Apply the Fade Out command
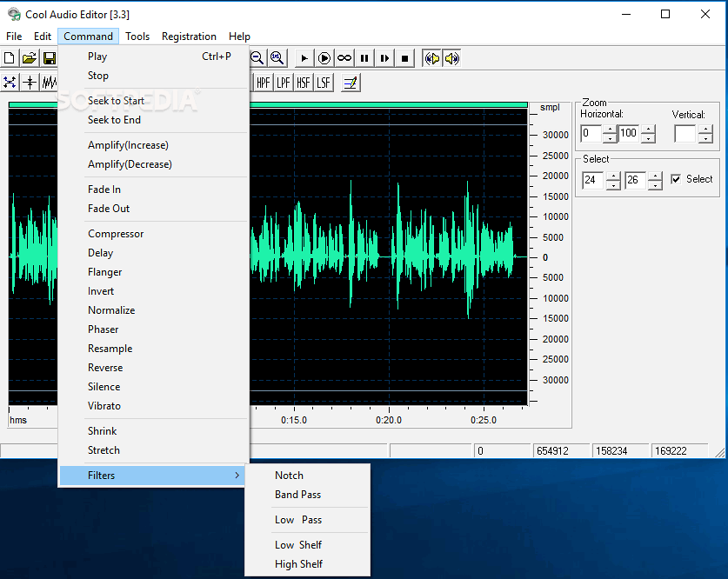This screenshot has width=728, height=579. click(154, 209)
